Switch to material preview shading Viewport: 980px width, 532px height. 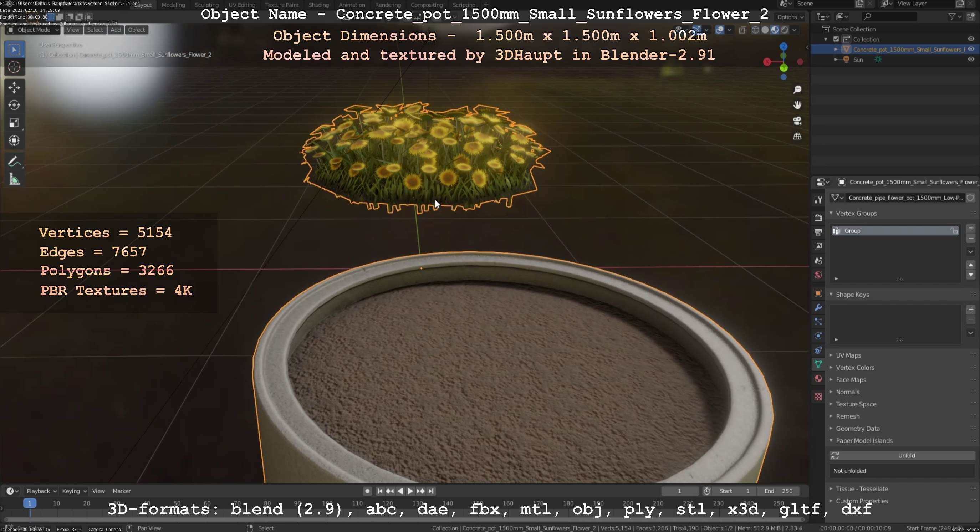pyautogui.click(x=775, y=30)
